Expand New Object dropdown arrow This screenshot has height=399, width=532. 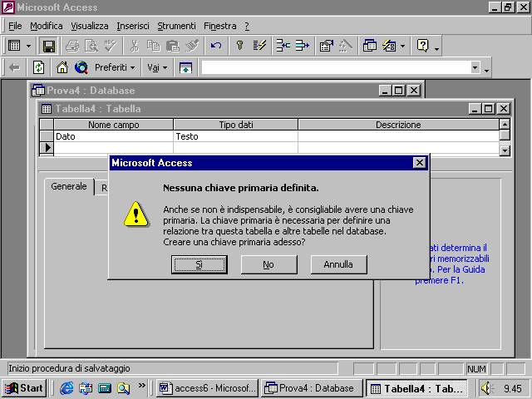[402, 46]
